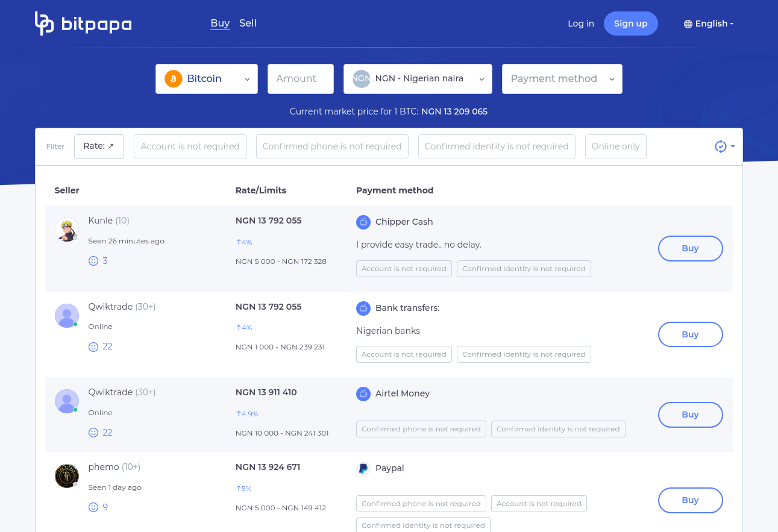Open Qwiktrade's avatar in the Airtel Money row
778x532 pixels.
(x=67, y=401)
